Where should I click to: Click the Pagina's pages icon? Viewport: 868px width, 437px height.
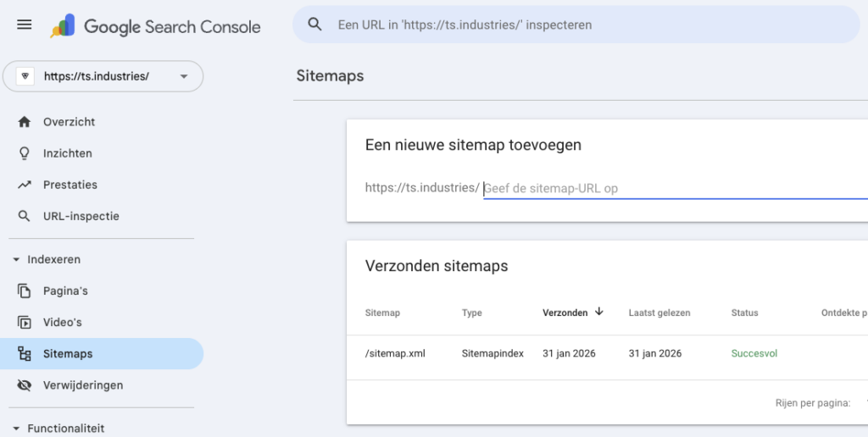25,291
